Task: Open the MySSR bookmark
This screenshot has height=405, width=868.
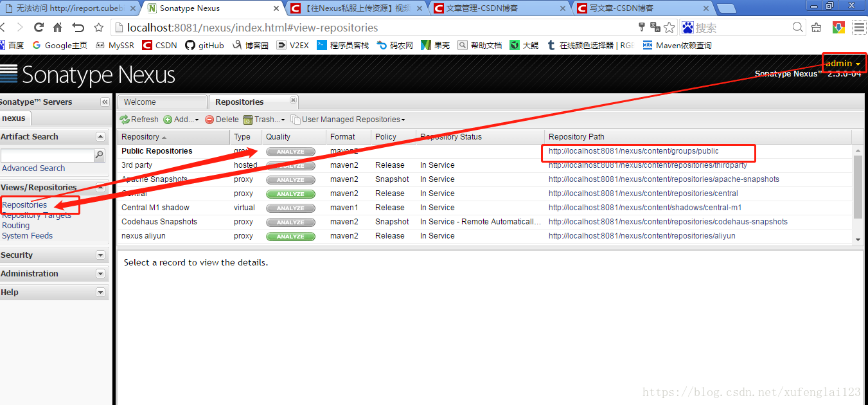Action: pos(115,46)
